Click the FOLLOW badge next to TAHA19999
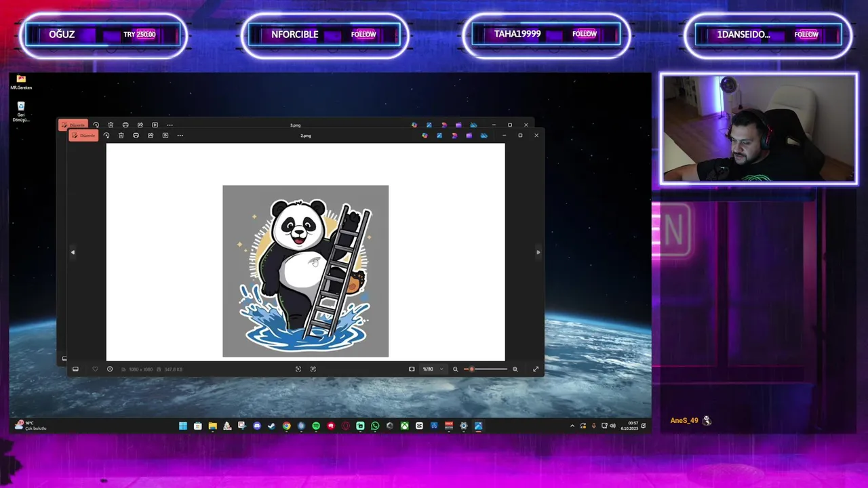 click(585, 34)
